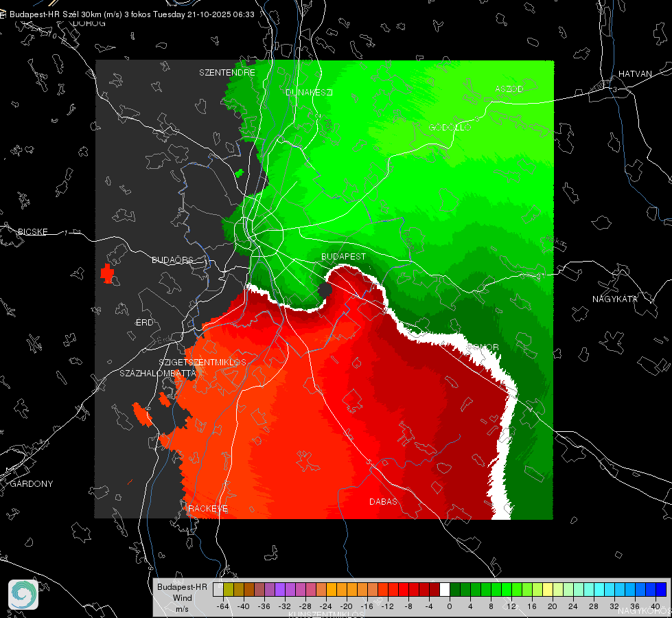672x618 pixels.
Task: Click the BUDAPEST city label
Action: click(344, 256)
